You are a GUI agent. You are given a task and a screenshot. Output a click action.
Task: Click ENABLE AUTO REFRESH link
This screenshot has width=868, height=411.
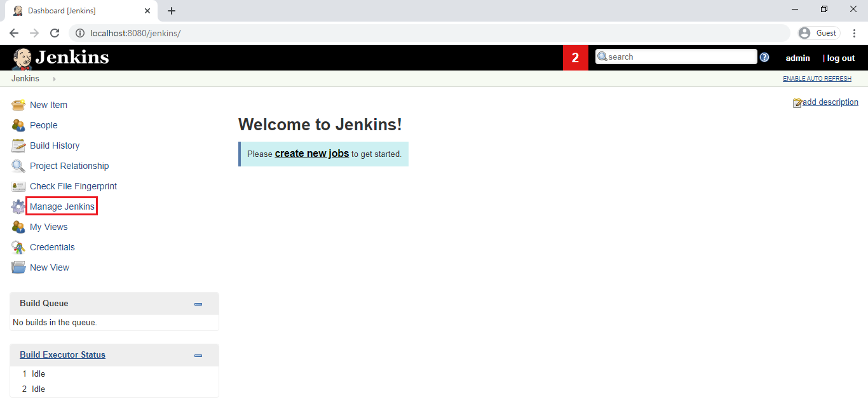(x=817, y=79)
